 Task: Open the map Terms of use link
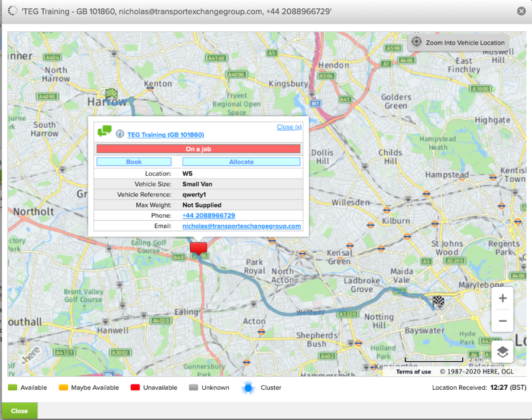coord(413,372)
